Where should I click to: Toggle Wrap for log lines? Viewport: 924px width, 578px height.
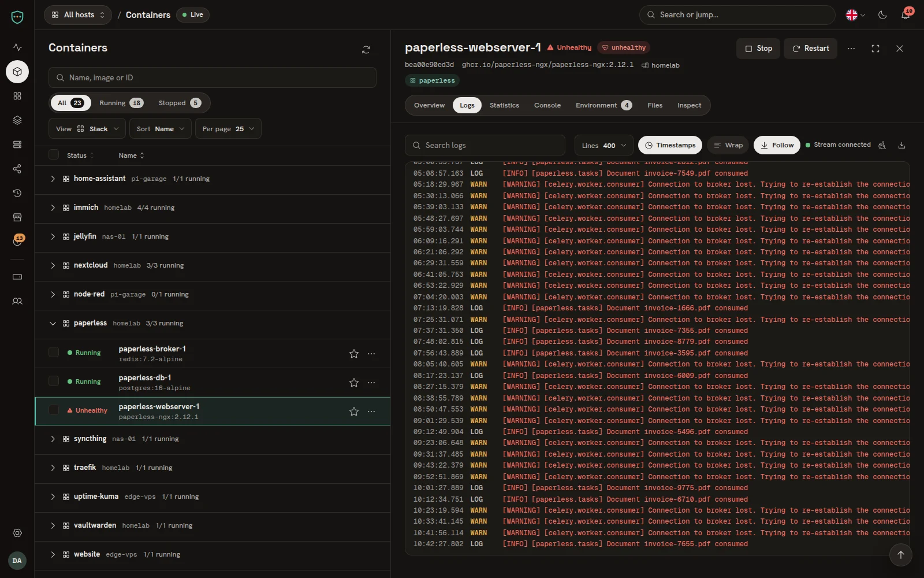[728, 145]
